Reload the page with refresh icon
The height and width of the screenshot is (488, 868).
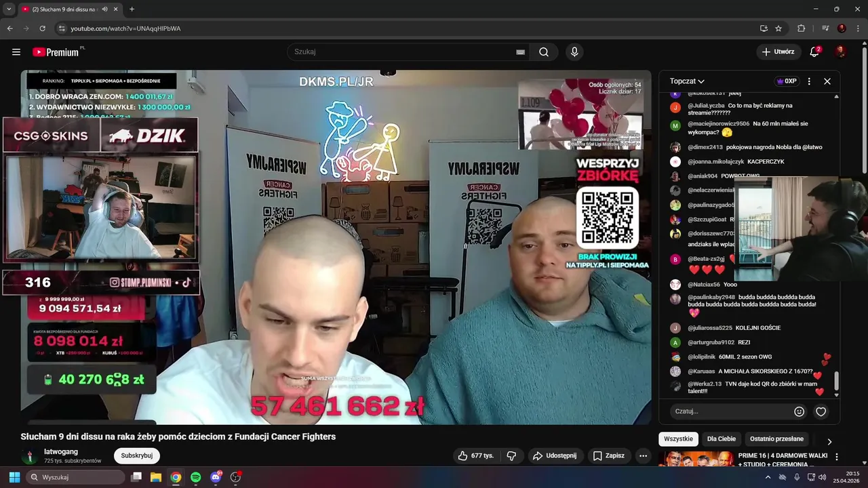(42, 28)
